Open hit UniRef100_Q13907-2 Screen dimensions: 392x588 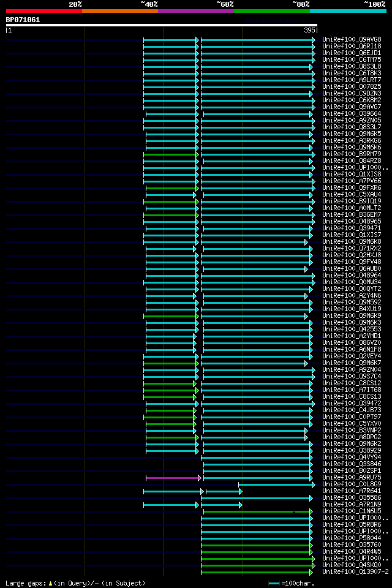tap(356, 573)
